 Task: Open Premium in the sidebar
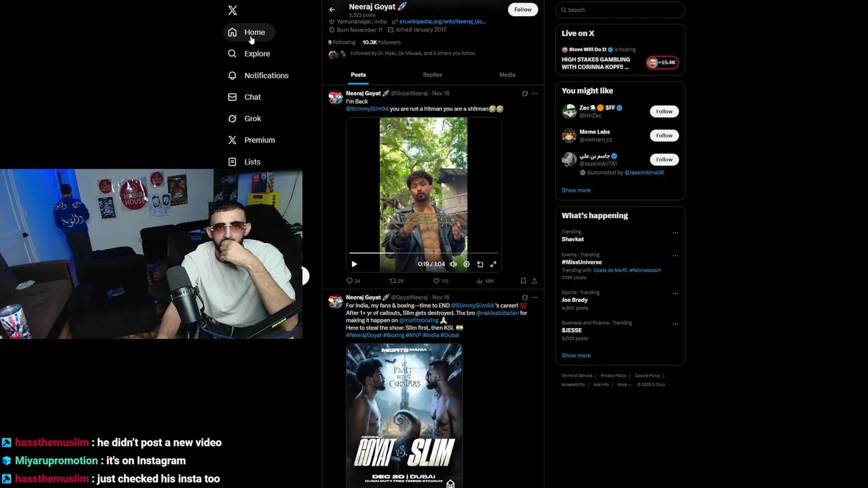click(x=252, y=140)
